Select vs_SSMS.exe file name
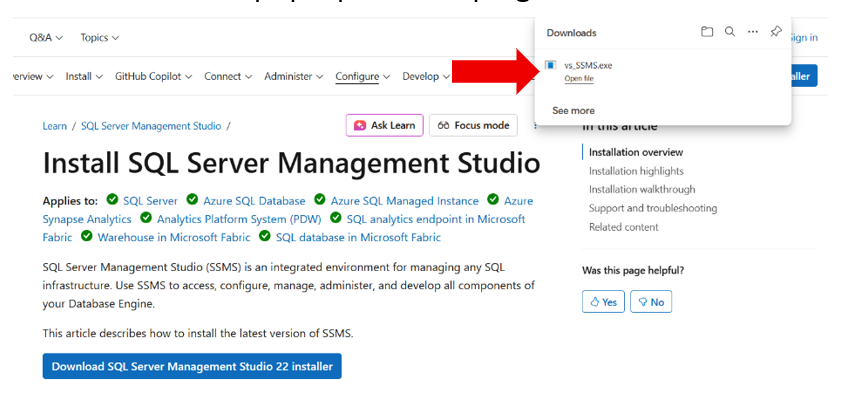Viewport: 851px width, 400px height. (x=588, y=66)
